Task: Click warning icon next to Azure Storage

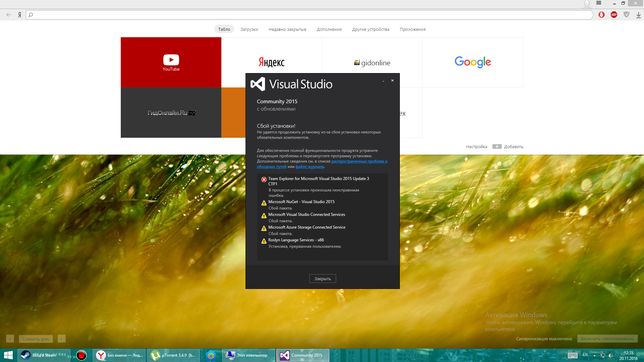Action: [264, 228]
